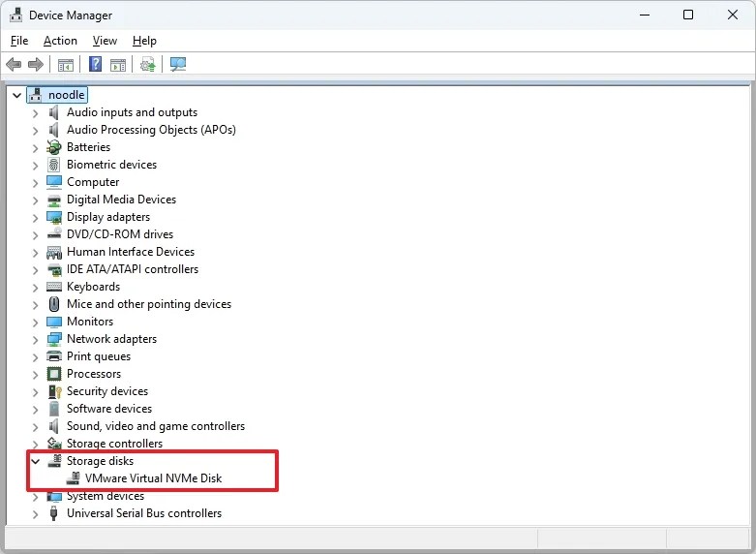The width and height of the screenshot is (756, 554).
Task: Click the Software devices icon
Action: [x=54, y=409]
